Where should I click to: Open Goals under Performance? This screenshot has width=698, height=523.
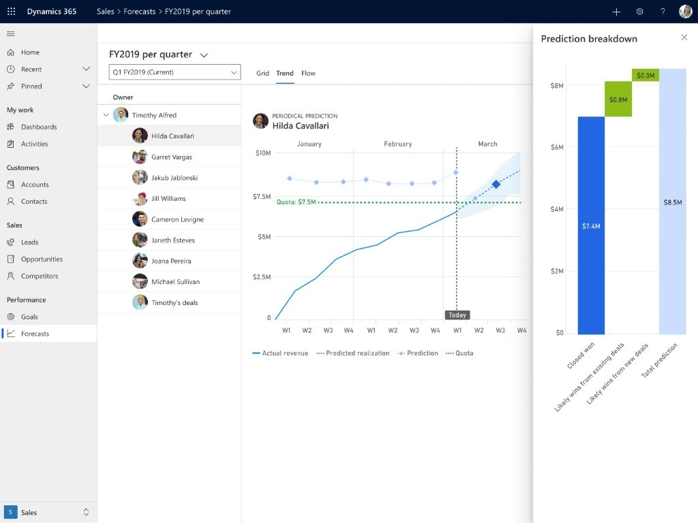30,317
